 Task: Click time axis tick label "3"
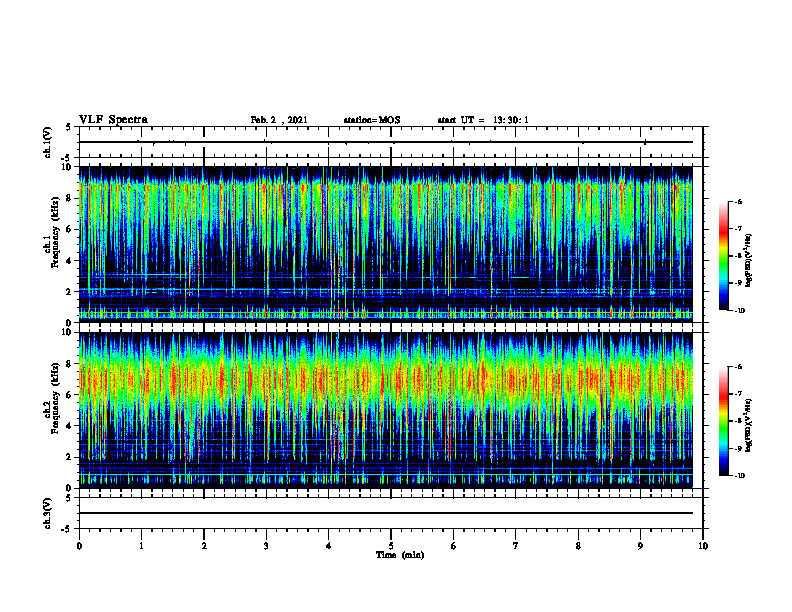tap(266, 546)
